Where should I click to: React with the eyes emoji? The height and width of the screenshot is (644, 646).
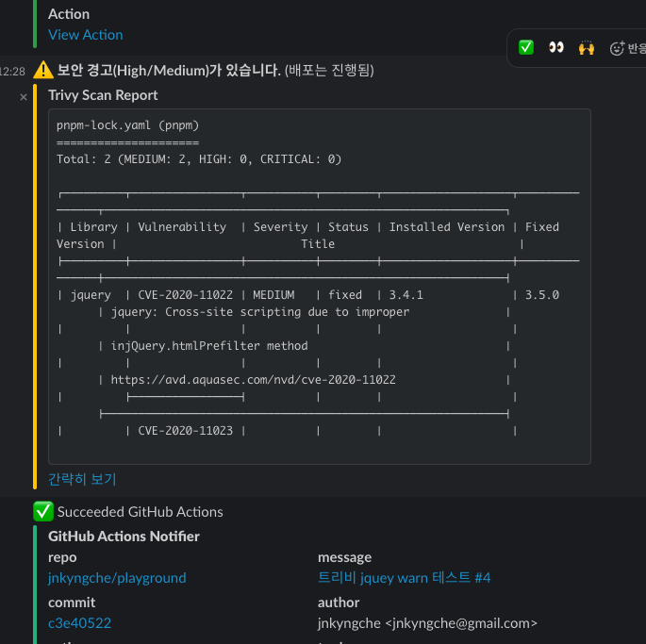(x=556, y=47)
